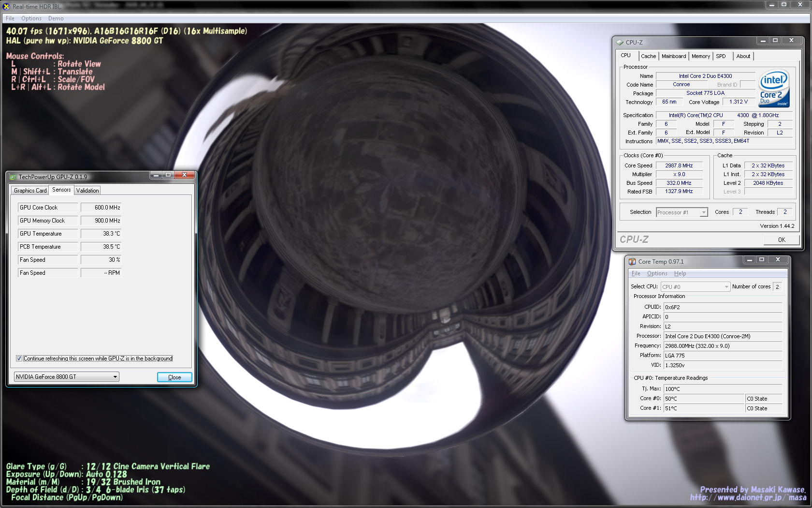
Task: Click the VID value 1.3250v in Core Temp
Action: coord(723,365)
